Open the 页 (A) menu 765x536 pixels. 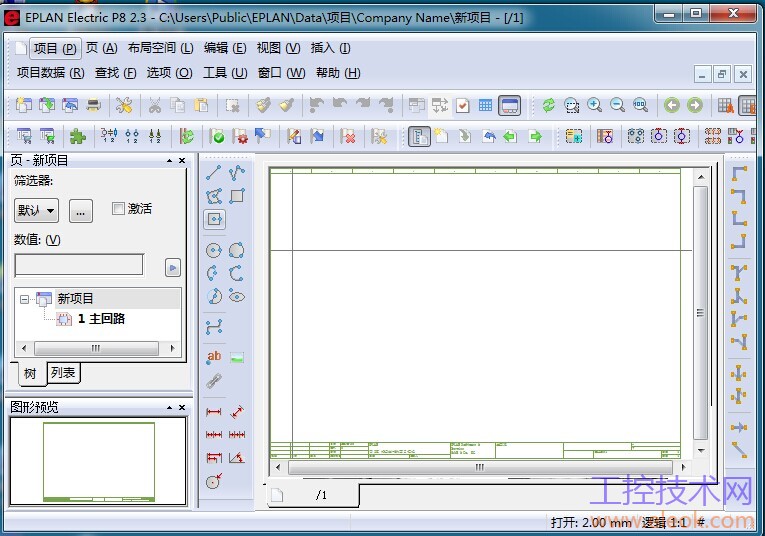pos(101,48)
